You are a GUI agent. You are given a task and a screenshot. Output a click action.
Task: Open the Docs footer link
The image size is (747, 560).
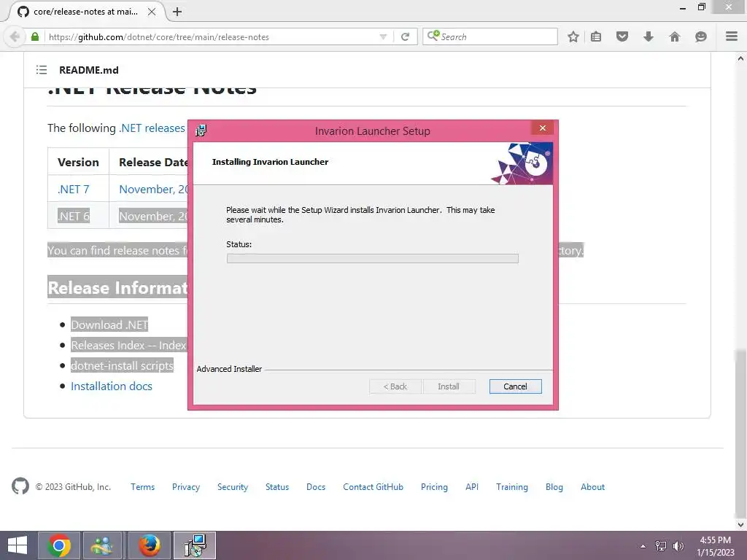316,486
